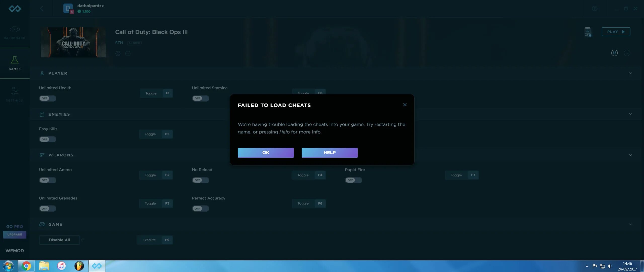Click the WeMod logo icon
644x272 pixels.
(x=15, y=9)
